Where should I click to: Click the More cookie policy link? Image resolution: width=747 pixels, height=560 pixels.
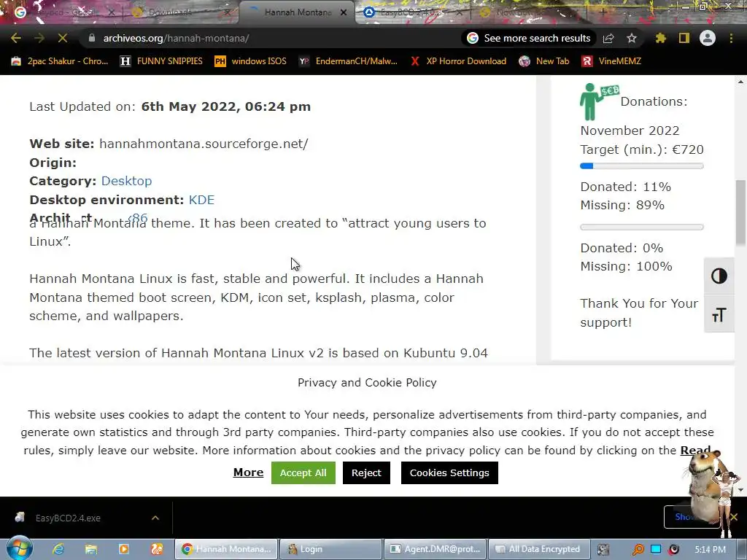(248, 472)
